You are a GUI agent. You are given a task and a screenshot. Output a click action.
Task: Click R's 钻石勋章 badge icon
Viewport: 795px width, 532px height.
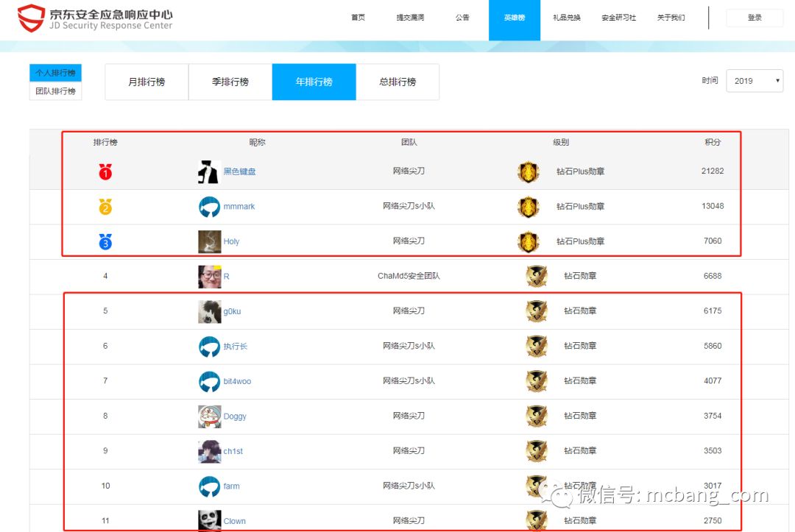(x=537, y=277)
